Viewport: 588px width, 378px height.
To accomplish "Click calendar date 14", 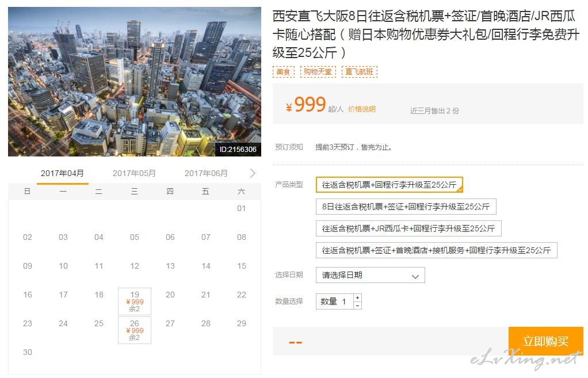I will pos(206,266).
